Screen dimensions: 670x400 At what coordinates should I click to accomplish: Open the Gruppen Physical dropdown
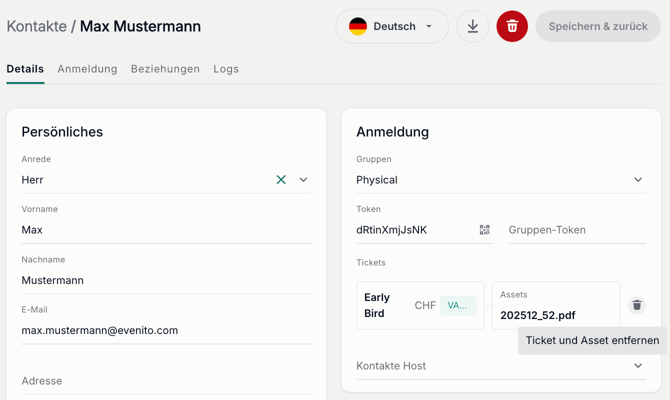tap(501, 180)
